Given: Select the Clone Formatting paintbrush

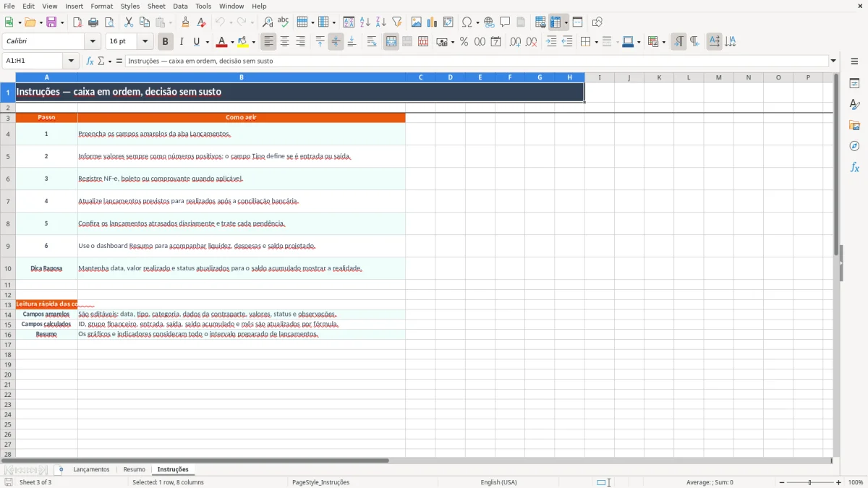Looking at the screenshot, I should click(185, 22).
